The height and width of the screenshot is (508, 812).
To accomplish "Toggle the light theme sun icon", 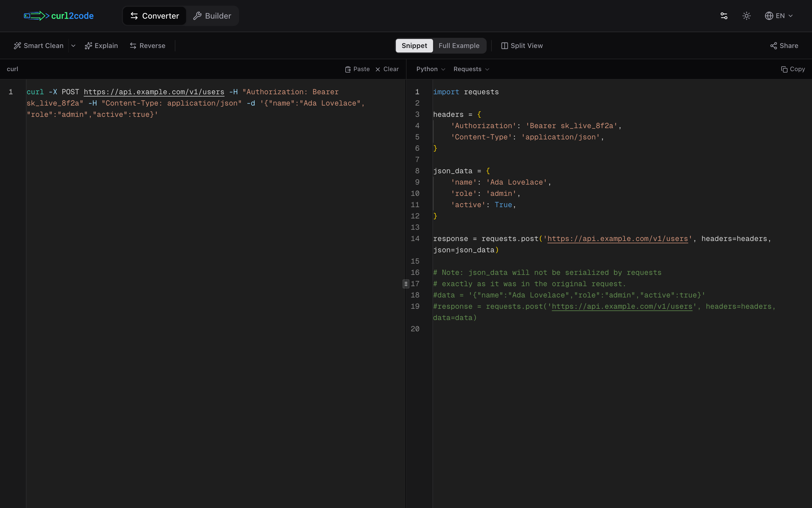I will tap(746, 16).
